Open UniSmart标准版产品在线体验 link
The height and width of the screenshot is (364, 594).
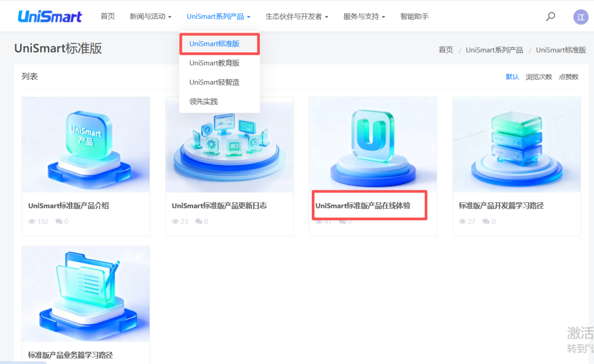[x=362, y=206]
